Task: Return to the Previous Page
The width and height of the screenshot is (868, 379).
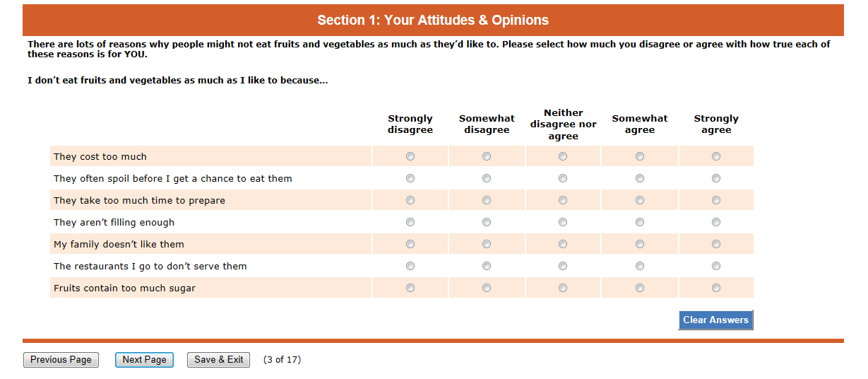Action: click(x=61, y=360)
